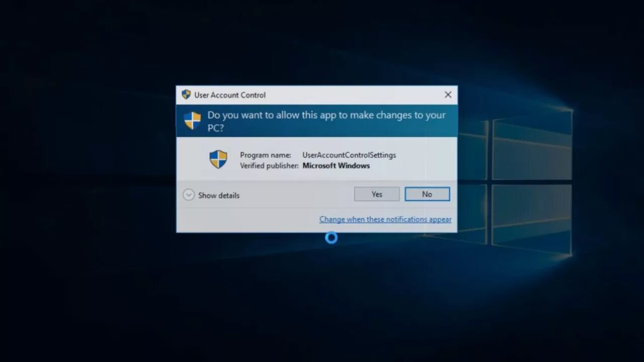Image resolution: width=644 pixels, height=362 pixels.
Task: Close the User Account Control dialog
Action: pos(448,95)
